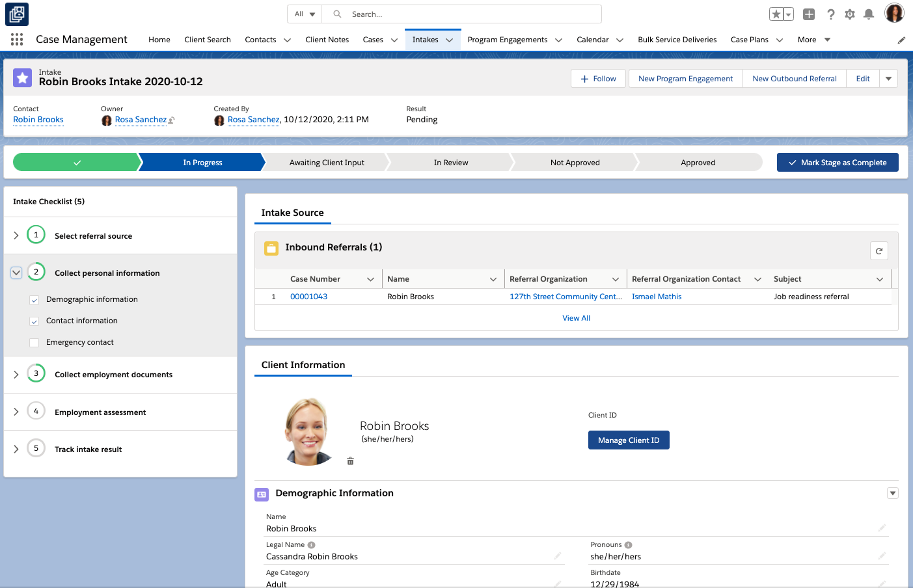
Task: Open the Favorites star icon
Action: (x=776, y=14)
